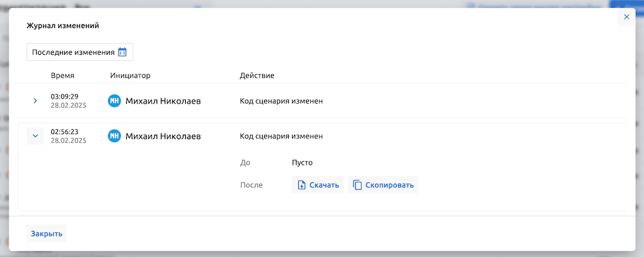This screenshot has height=257, width=644.
Task: Click the Действие column header
Action: 257,75
